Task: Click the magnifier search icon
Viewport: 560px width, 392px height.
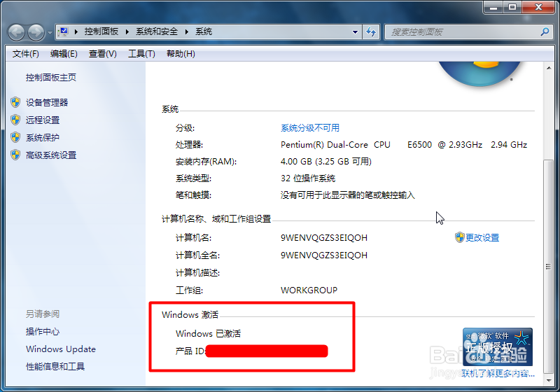Action: click(x=545, y=31)
